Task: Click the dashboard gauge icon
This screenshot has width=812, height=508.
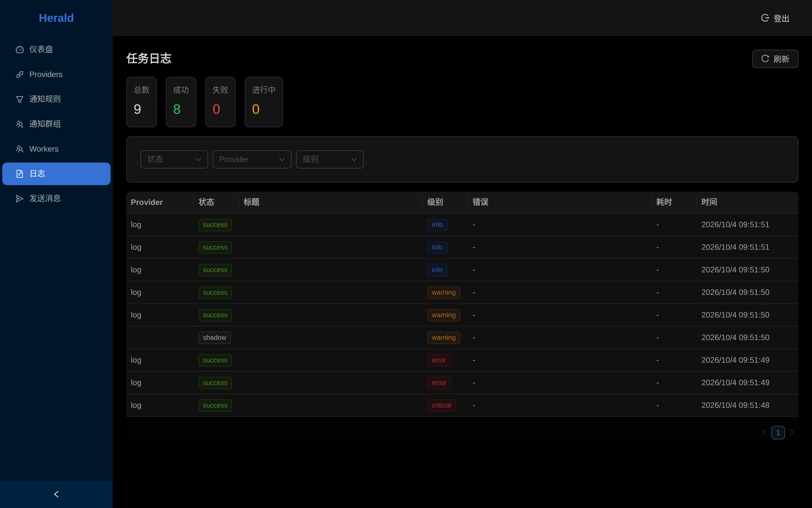Action: tap(20, 50)
